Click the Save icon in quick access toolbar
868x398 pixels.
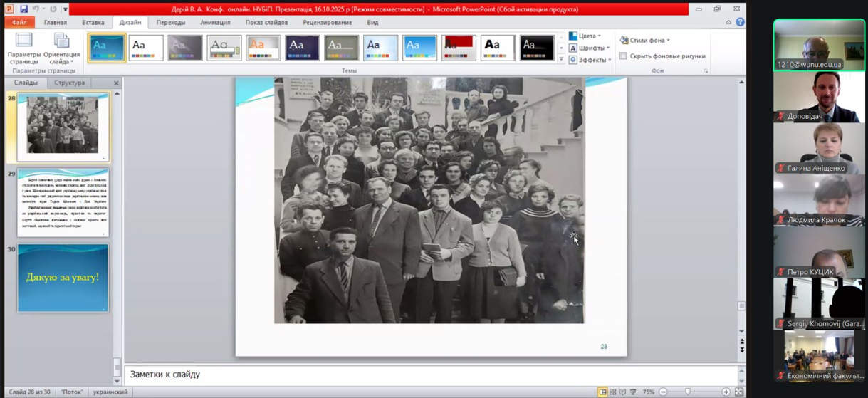(23, 9)
